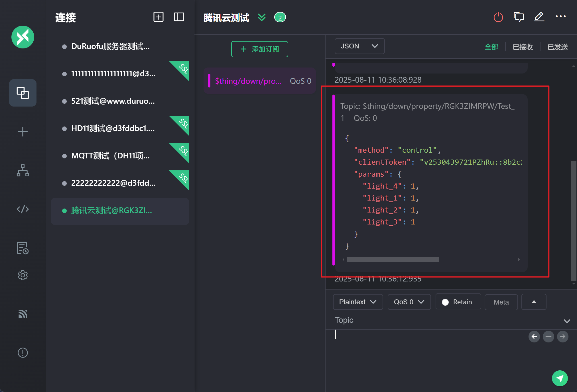Click the edit connection pencil icon
Image resolution: width=577 pixels, height=392 pixels.
tap(539, 17)
